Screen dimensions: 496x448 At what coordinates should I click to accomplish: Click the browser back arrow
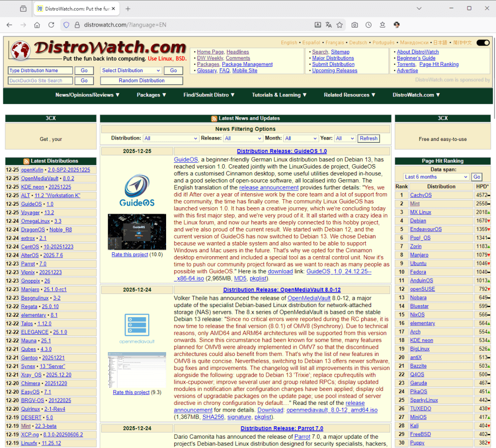click(x=9, y=25)
